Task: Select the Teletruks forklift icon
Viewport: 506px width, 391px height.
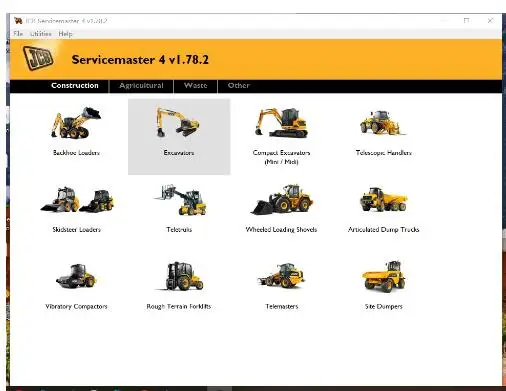Action: (180, 199)
